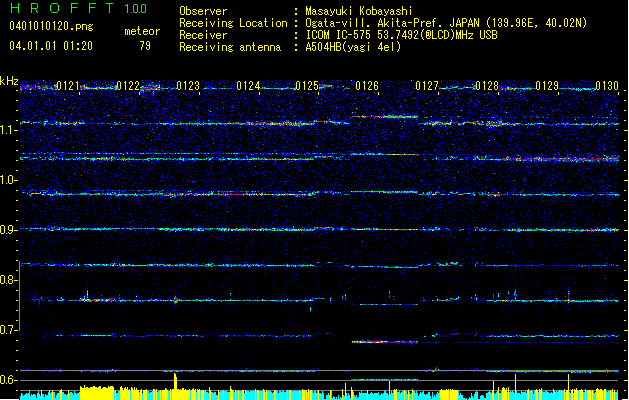
Task: Click the meteor count 79
Action: pyautogui.click(x=145, y=46)
